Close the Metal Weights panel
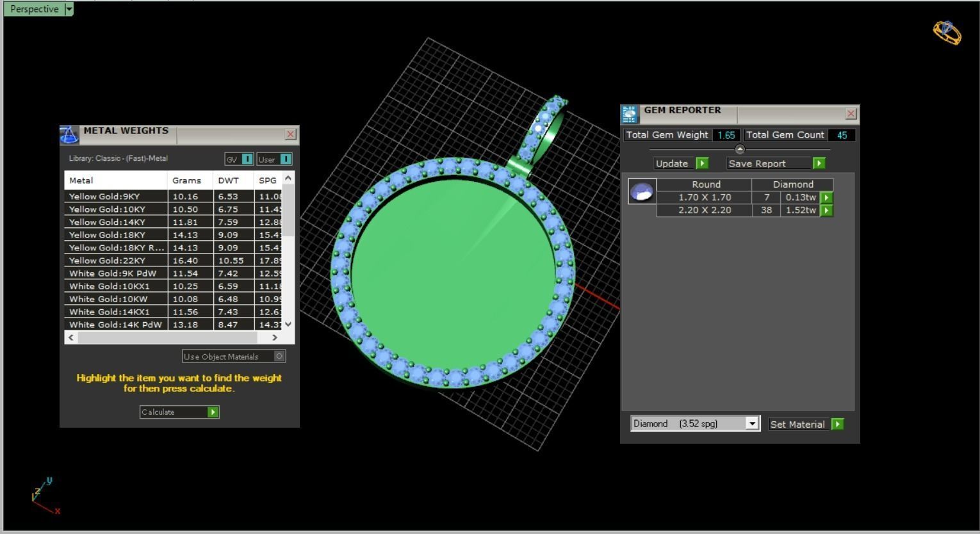 tap(291, 134)
